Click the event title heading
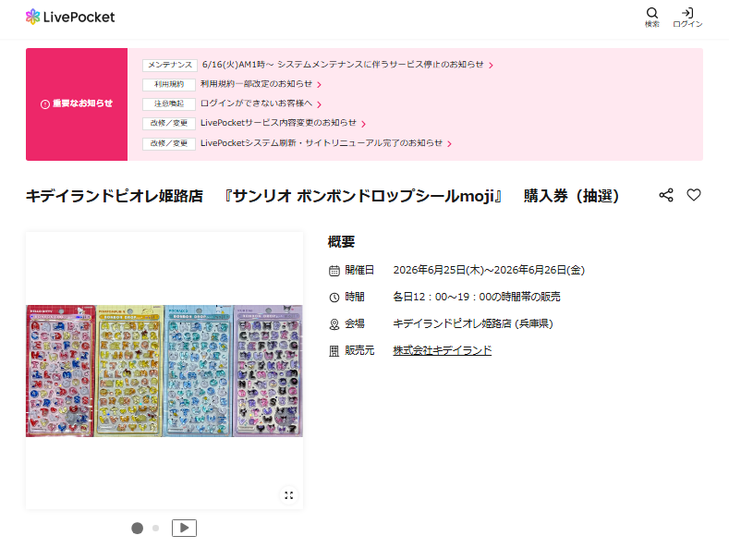The width and height of the screenshot is (729, 560). (x=322, y=196)
